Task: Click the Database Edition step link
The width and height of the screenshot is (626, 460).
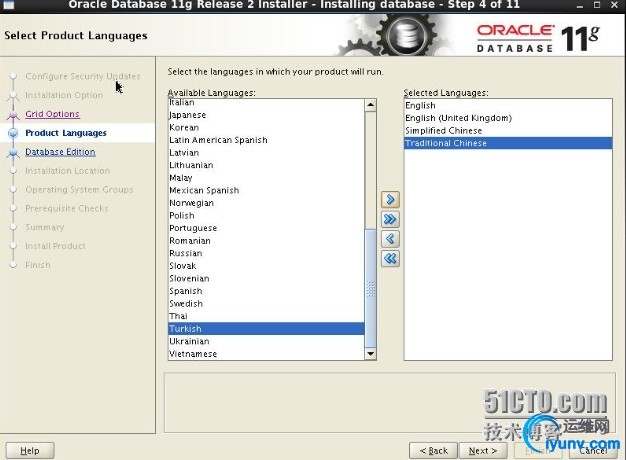Action: 60,152
